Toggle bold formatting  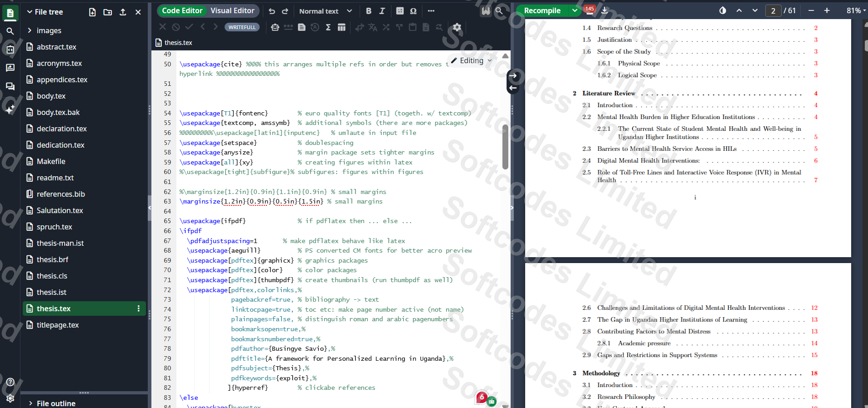click(x=369, y=11)
